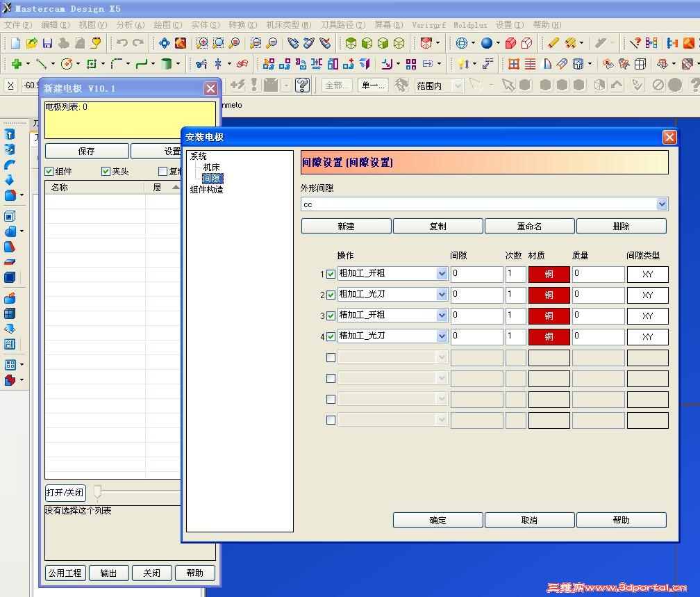700x597 pixels.
Task: Click the zoom window magnifier icon
Action: 202,43
